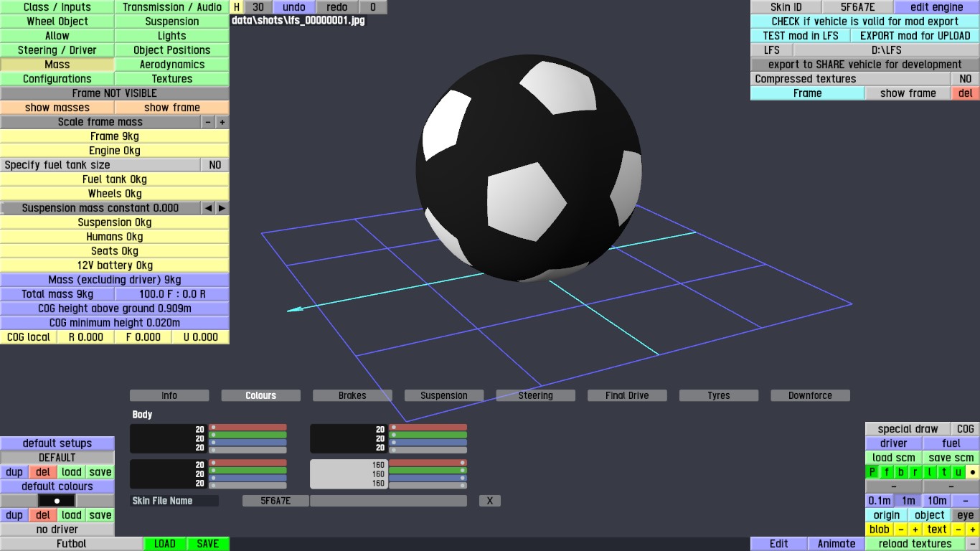980x551 pixels.
Task: Toggle special draw mode
Action: [x=908, y=429]
